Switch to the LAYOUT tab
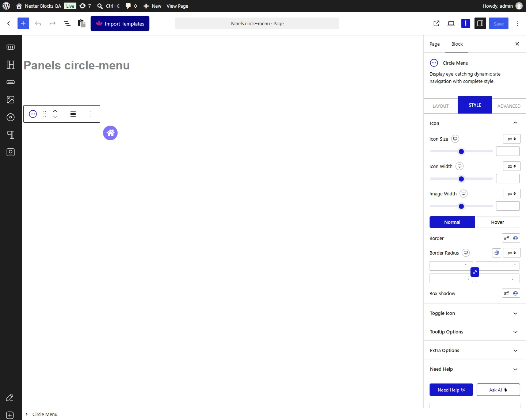This screenshot has width=526, height=420. point(441,106)
